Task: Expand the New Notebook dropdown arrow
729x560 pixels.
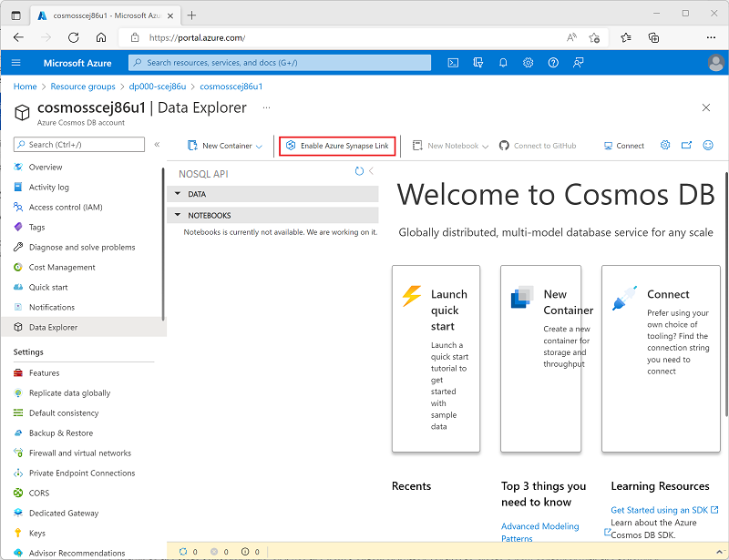Action: (x=486, y=146)
